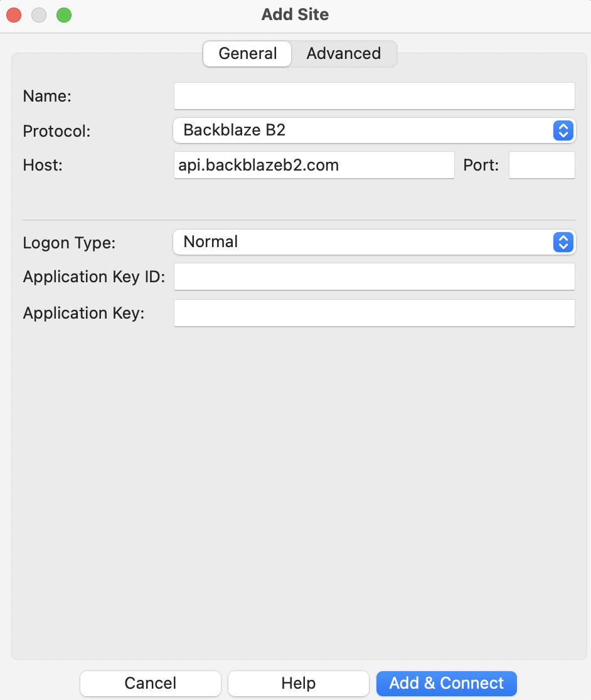Click the Add & Connect button

coord(446,684)
